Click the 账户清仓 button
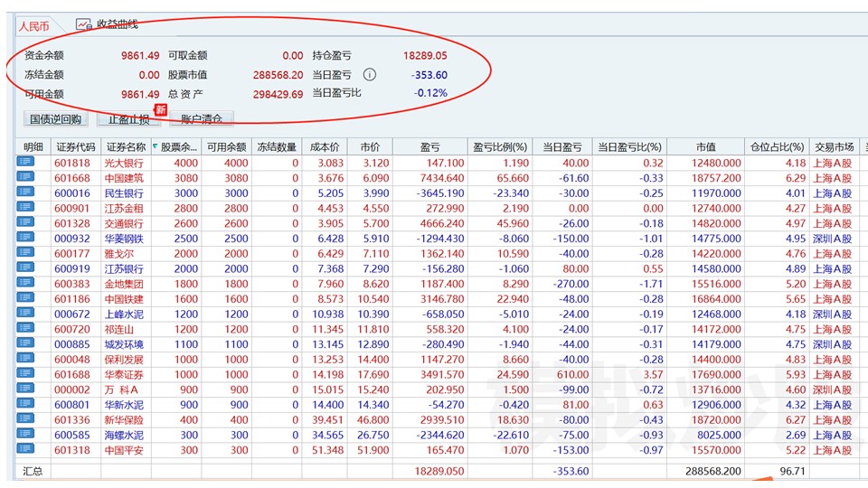The image size is (868, 488). point(202,119)
